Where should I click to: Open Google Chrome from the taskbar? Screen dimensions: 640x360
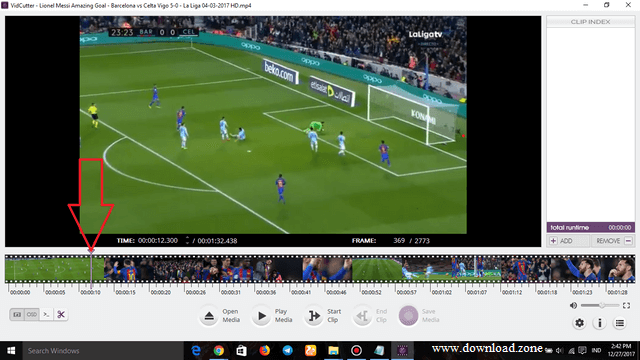coord(219,351)
